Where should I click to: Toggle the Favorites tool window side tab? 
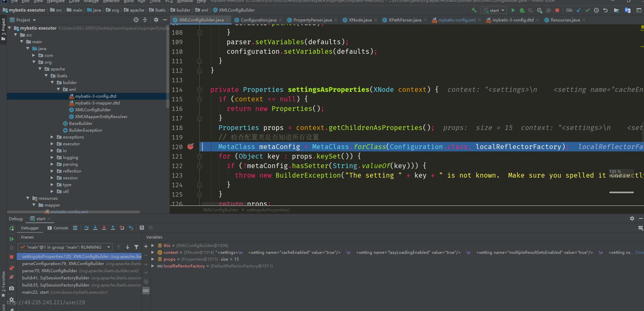[x=3, y=284]
